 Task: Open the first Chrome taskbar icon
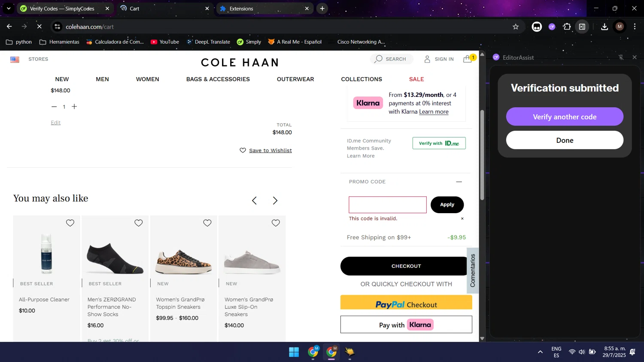[313, 352]
